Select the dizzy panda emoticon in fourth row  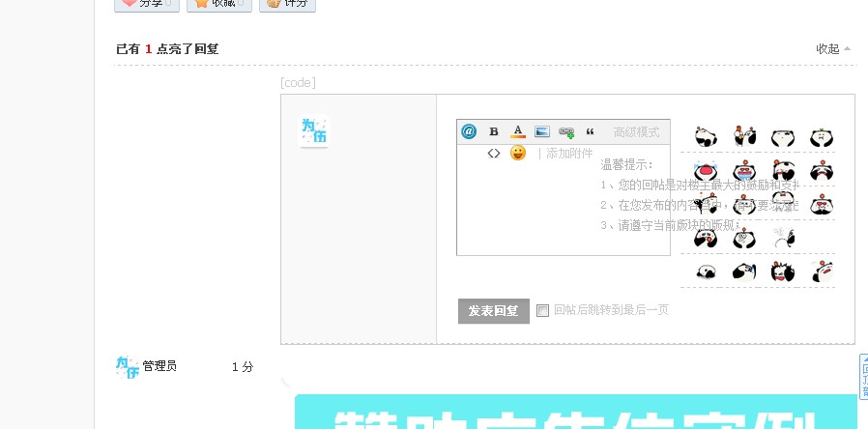744,238
